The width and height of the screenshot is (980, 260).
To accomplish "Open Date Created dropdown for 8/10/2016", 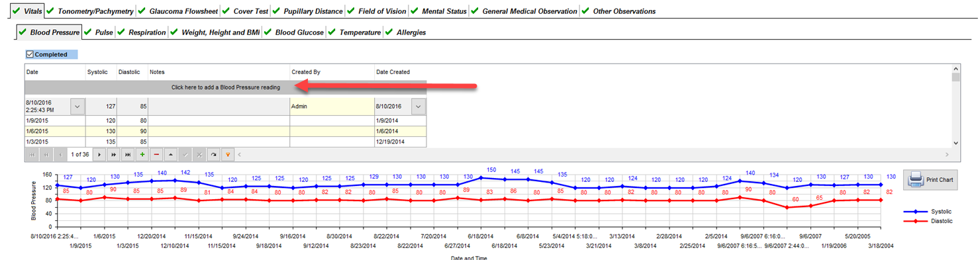I will (x=418, y=106).
